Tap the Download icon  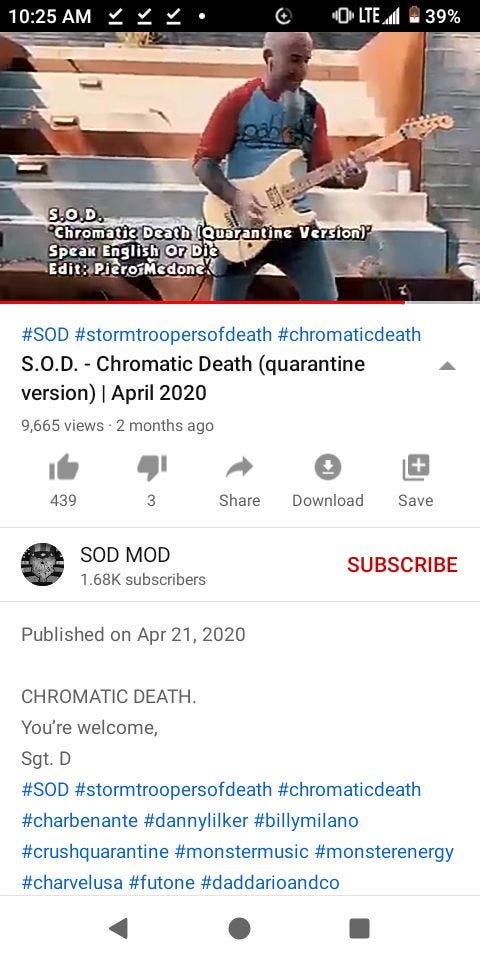click(x=328, y=468)
